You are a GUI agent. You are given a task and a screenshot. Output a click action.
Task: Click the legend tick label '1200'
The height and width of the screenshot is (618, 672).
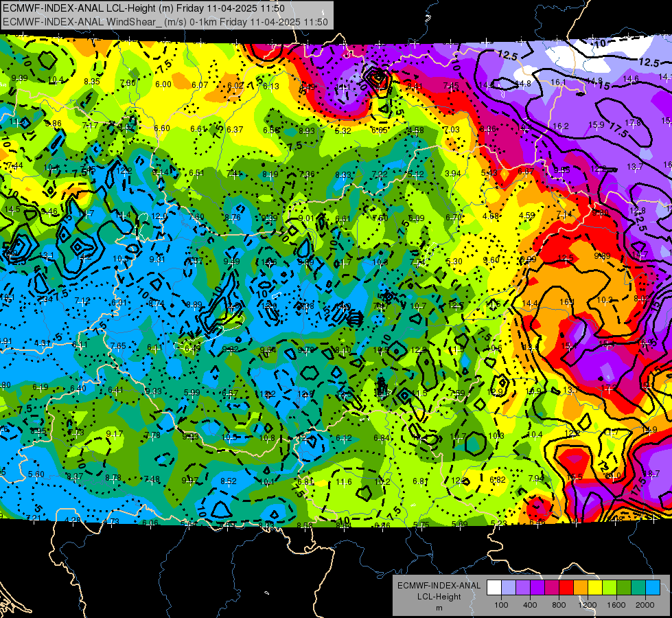pyautogui.click(x=587, y=605)
